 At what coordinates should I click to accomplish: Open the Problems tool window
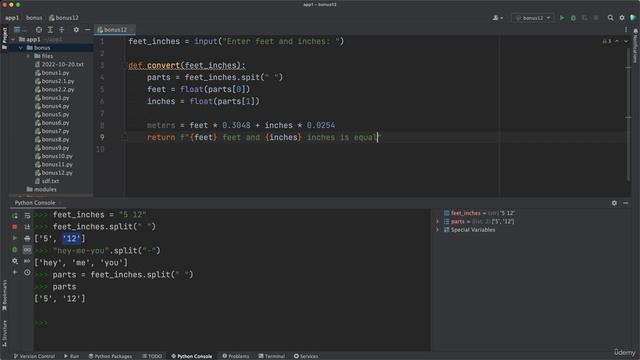pyautogui.click(x=236, y=356)
